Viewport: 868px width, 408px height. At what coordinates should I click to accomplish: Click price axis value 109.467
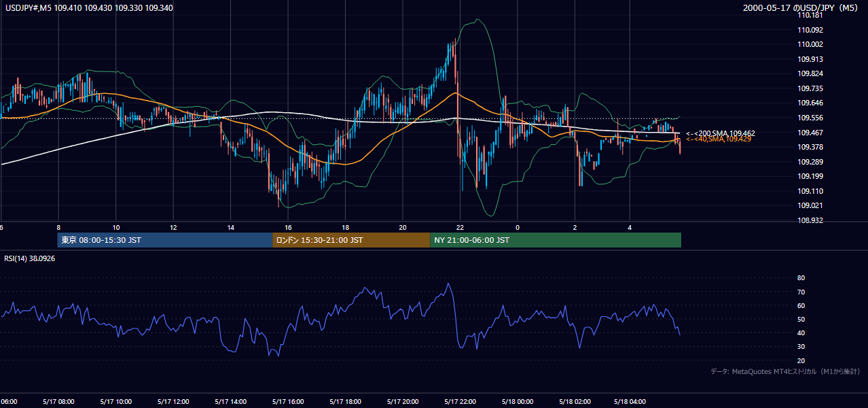(811, 133)
